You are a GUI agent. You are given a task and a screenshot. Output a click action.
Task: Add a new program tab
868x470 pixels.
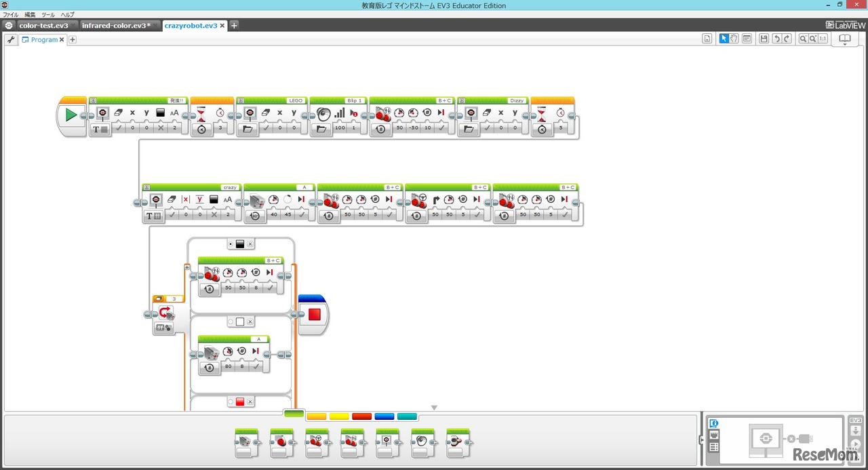(x=73, y=39)
